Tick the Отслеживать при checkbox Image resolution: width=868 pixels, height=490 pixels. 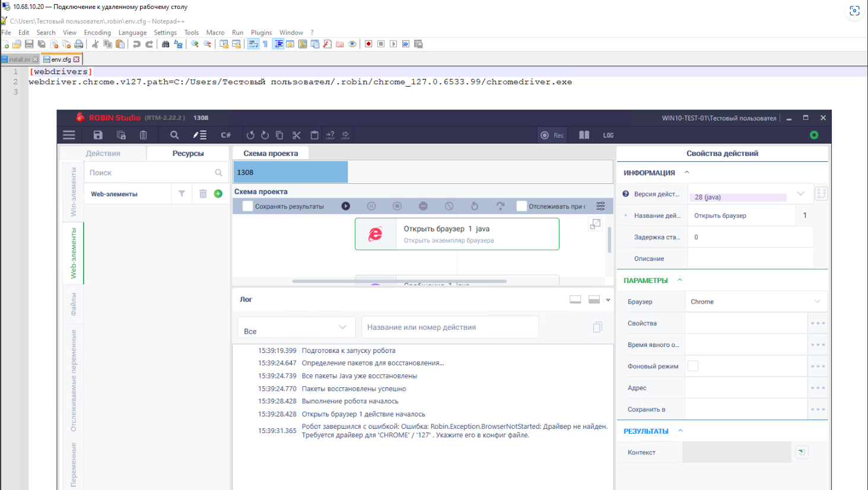pyautogui.click(x=522, y=206)
